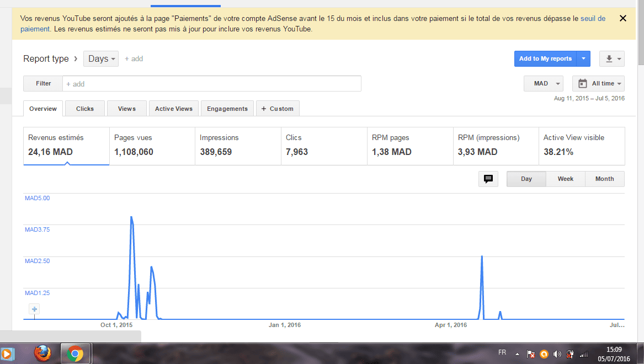Select the Clics metric card

click(x=324, y=146)
